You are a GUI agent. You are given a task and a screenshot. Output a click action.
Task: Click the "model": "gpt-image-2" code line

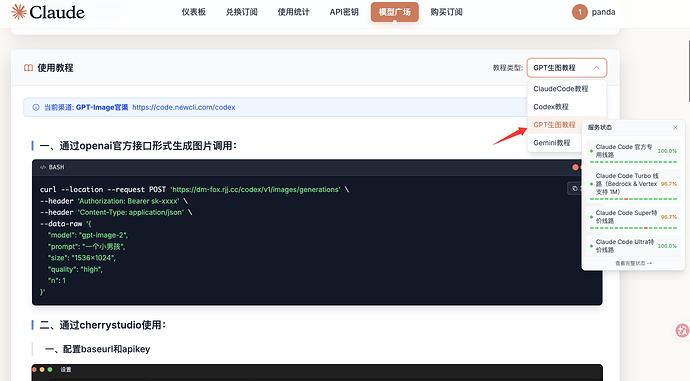(88, 235)
